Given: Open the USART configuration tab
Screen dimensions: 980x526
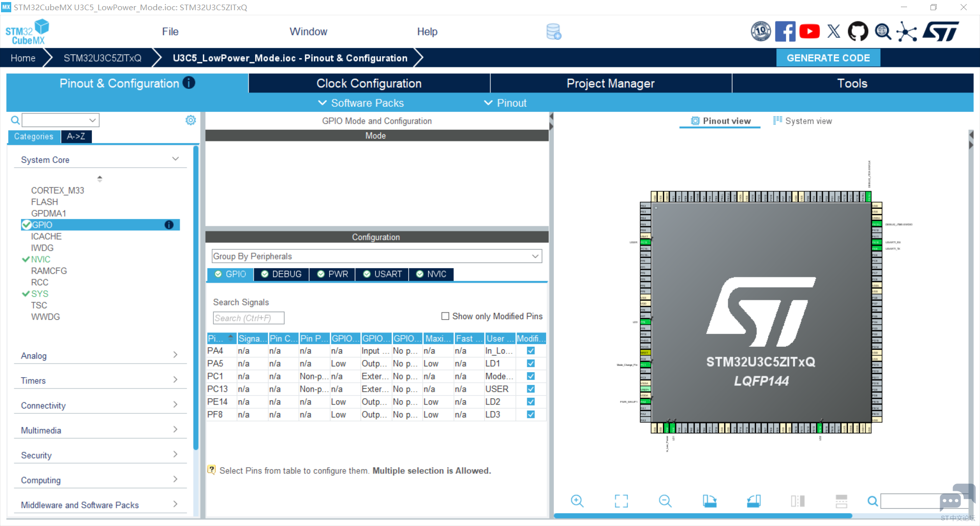Looking at the screenshot, I should point(382,274).
